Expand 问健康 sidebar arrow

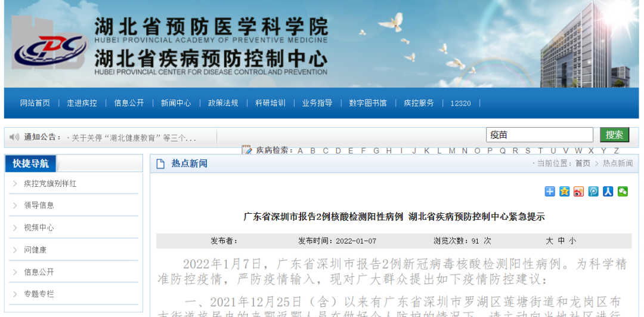click(x=15, y=250)
